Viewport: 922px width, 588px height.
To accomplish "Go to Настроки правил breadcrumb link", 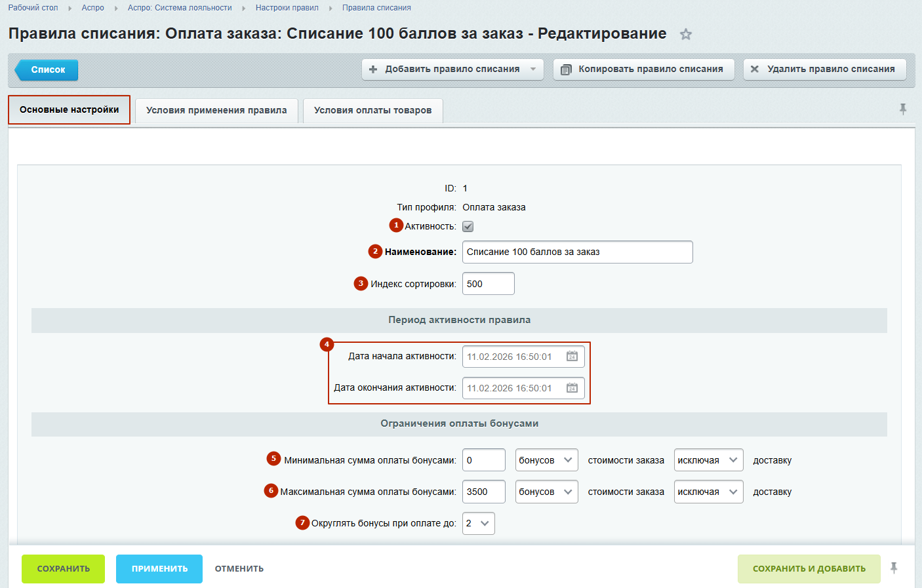I will (x=287, y=8).
